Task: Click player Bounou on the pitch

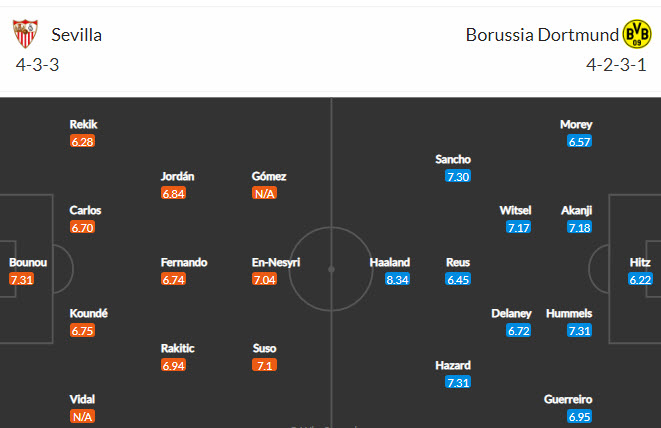Action: click(x=27, y=262)
